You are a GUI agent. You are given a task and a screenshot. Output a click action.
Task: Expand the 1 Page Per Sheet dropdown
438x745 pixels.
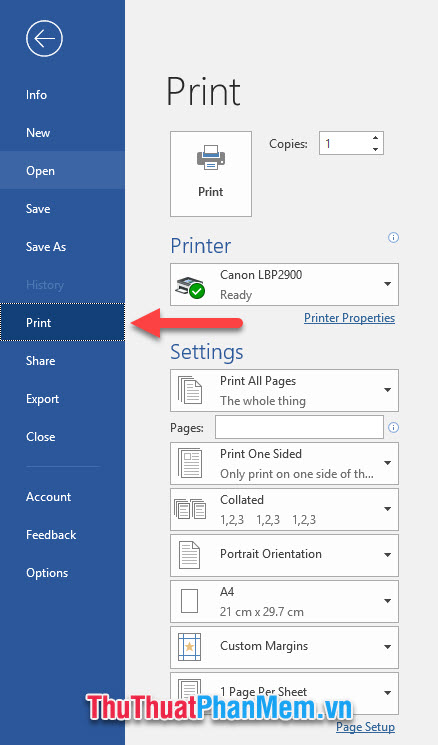(284, 693)
